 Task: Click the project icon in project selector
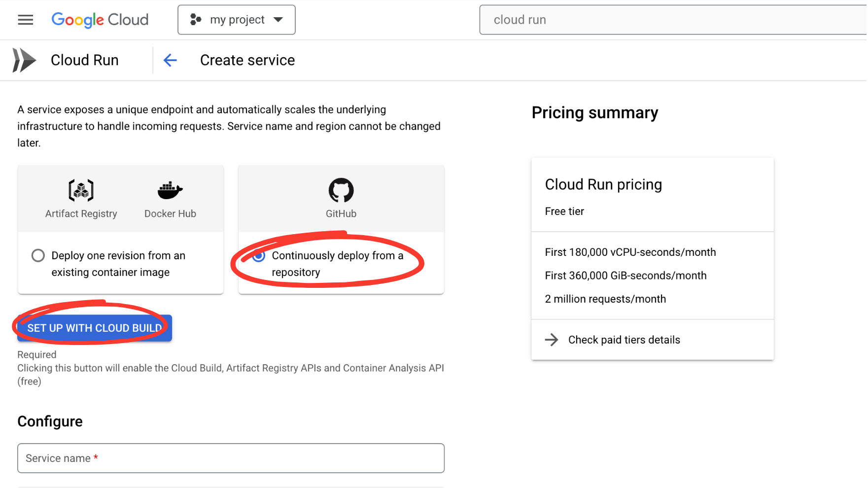196,20
